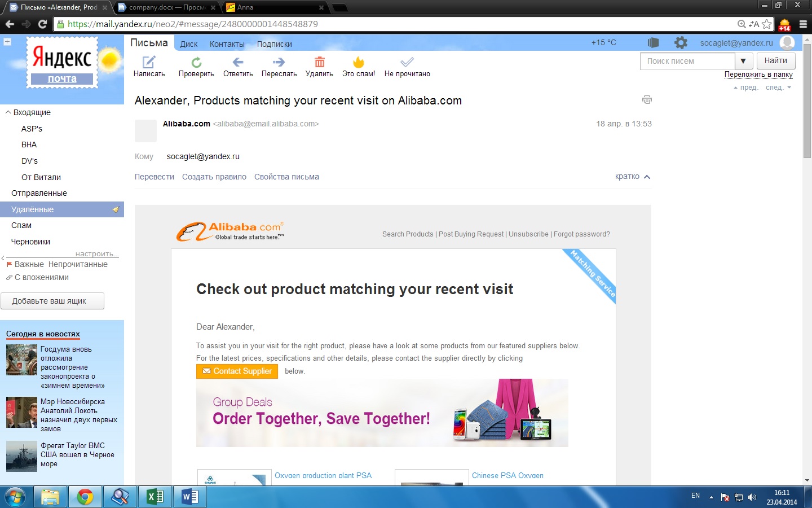Open Word from the taskbar

point(190,497)
